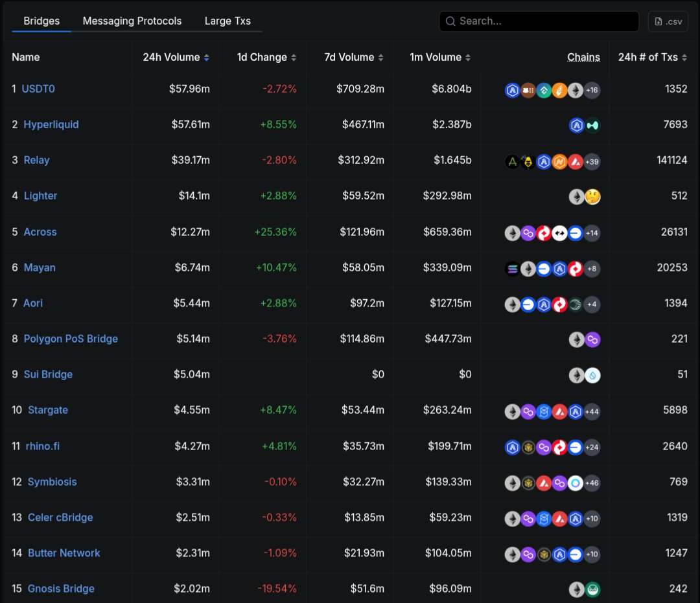700x603 pixels.
Task: Select the Bridges tab
Action: (41, 21)
